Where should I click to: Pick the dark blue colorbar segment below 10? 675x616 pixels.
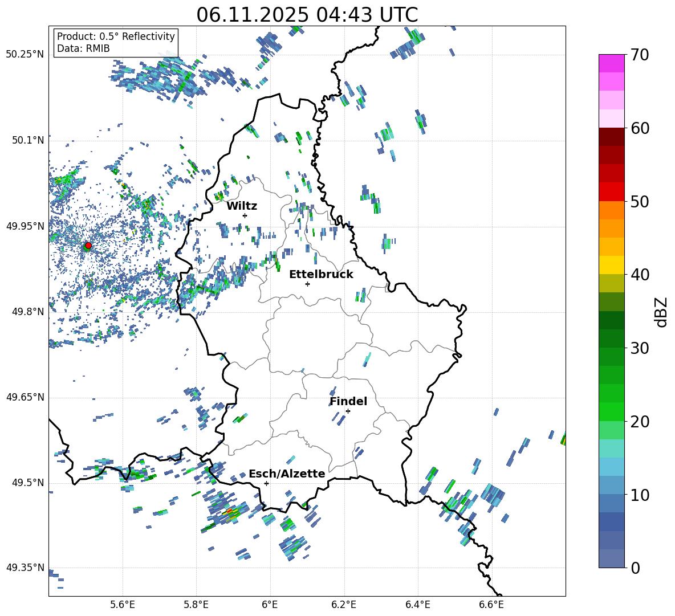611,521
